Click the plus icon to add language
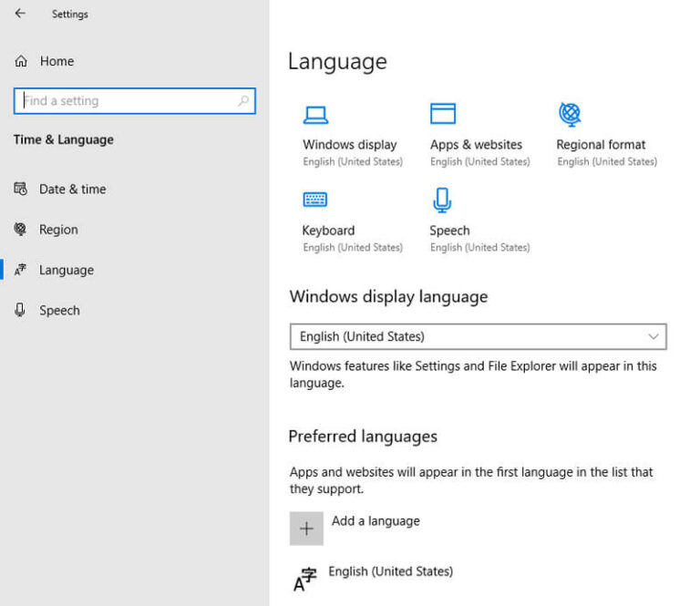Image resolution: width=700 pixels, height=606 pixels. pos(306,529)
